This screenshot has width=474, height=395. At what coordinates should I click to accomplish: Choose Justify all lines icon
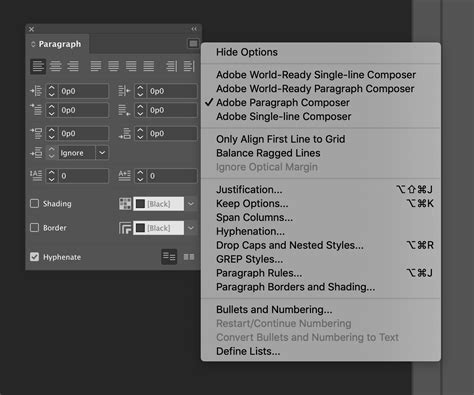click(149, 66)
